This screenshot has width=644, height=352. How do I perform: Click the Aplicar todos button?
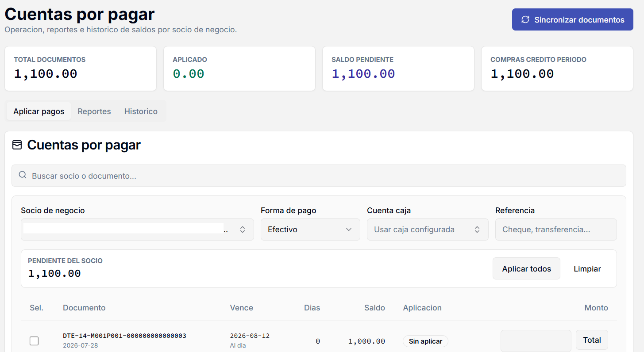coord(526,268)
